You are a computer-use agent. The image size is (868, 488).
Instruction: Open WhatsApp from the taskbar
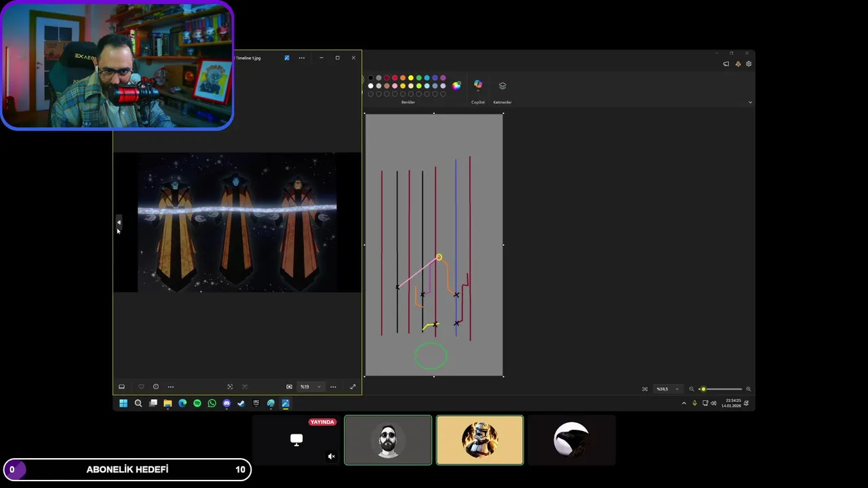[x=212, y=403]
